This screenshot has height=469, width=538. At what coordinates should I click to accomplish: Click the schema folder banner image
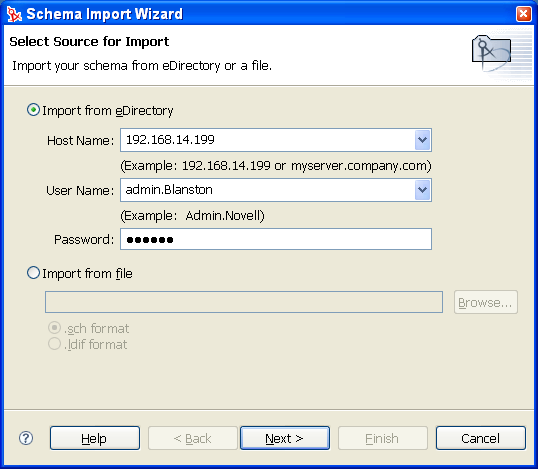pos(492,52)
